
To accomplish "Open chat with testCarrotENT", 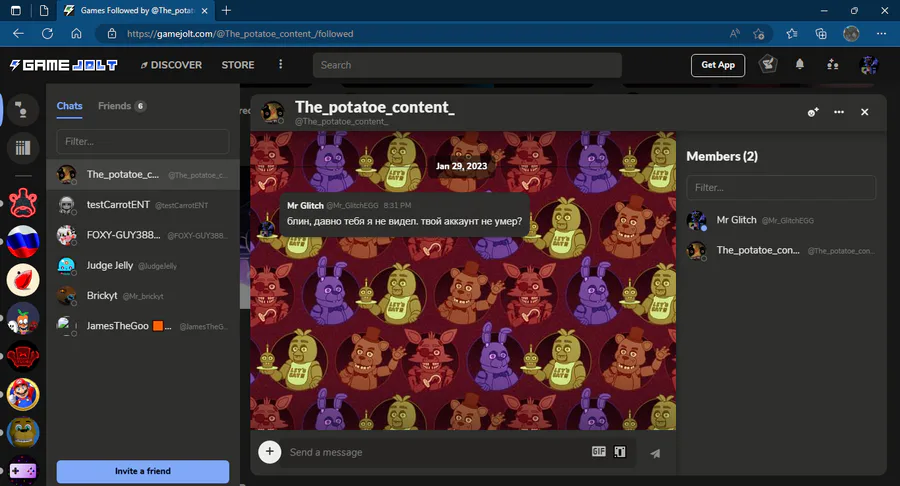I will pos(143,205).
